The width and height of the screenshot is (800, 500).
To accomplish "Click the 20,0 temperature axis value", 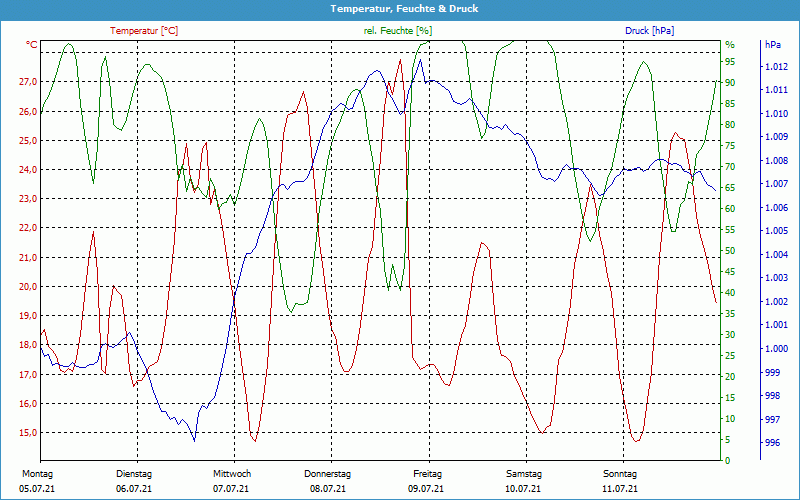I will pyautogui.click(x=28, y=286).
